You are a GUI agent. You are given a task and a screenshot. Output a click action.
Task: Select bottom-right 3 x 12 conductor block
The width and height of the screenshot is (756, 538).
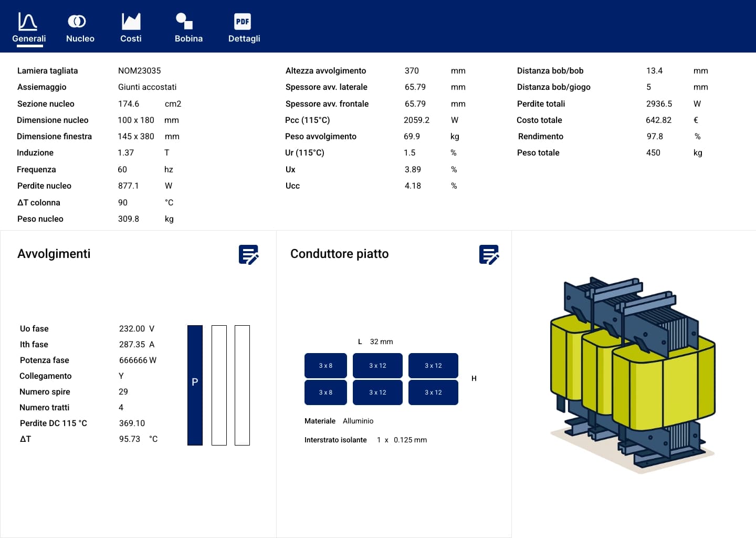click(433, 392)
